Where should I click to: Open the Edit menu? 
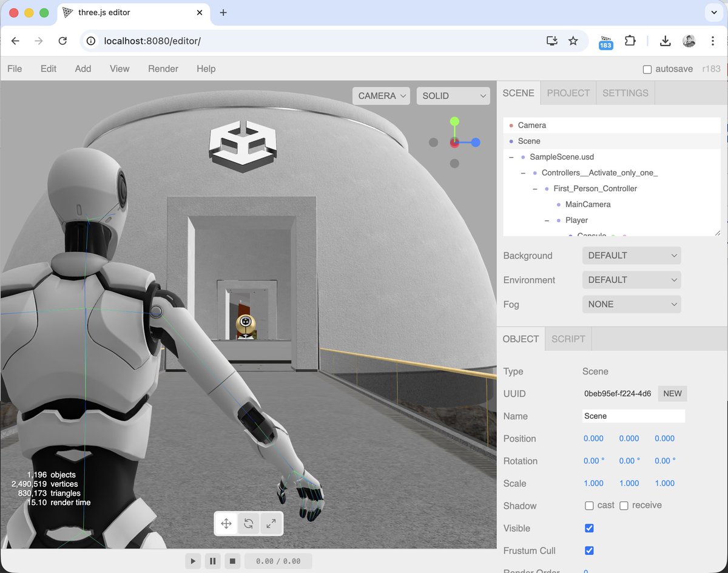[x=49, y=69]
